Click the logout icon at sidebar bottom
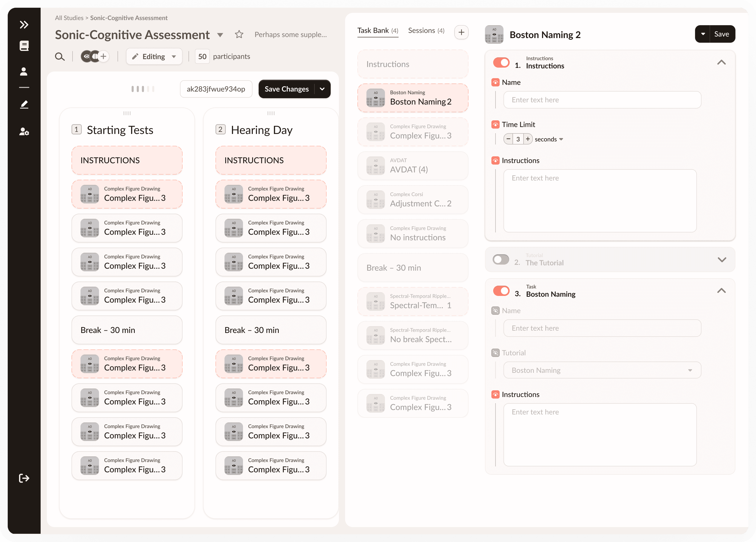Image resolution: width=756 pixels, height=542 pixels. click(x=24, y=478)
